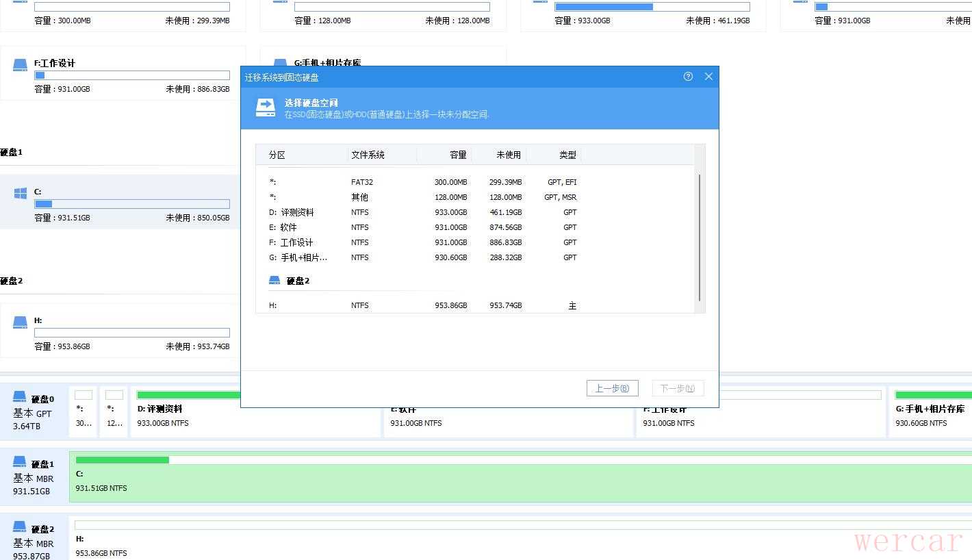Click the 硬盘2 disk icon in dialog list
Screen dimensions: 972x560
pyautogui.click(x=274, y=281)
